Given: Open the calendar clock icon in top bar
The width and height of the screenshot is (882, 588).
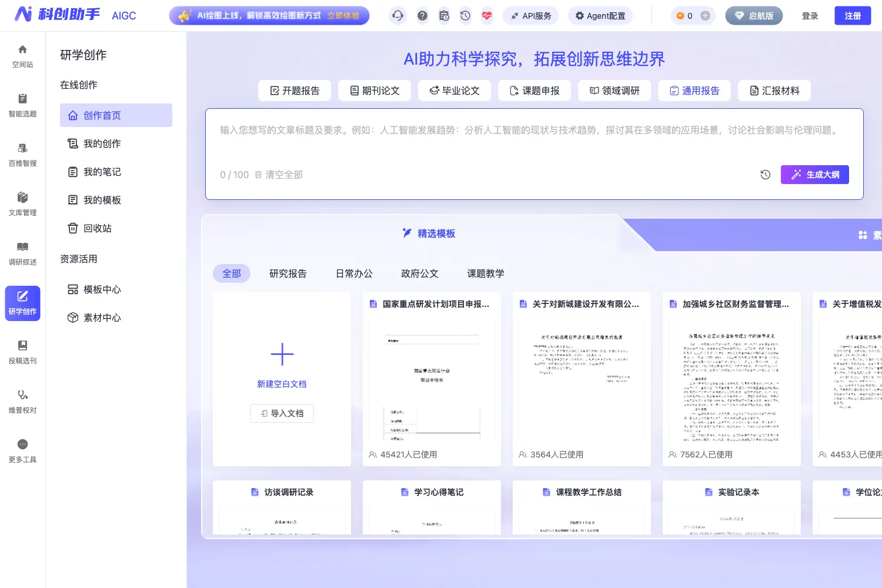Looking at the screenshot, I should tap(444, 16).
